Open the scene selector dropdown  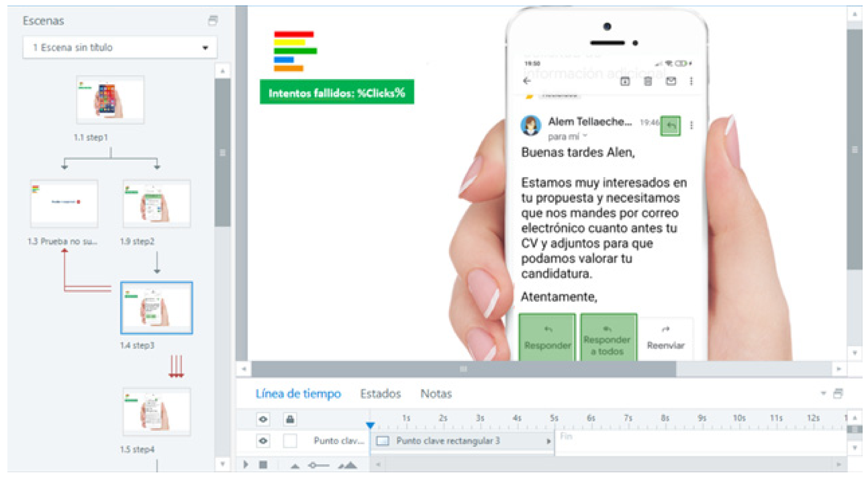point(205,47)
